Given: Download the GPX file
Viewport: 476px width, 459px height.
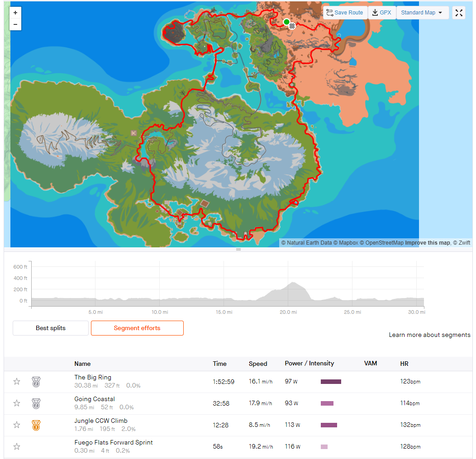Looking at the screenshot, I should coord(382,13).
